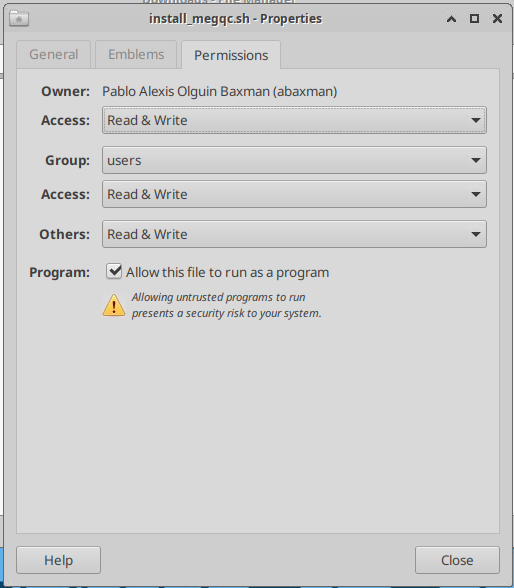This screenshot has width=514, height=588.
Task: Roll up the Properties window with arrow button
Action: (x=451, y=19)
